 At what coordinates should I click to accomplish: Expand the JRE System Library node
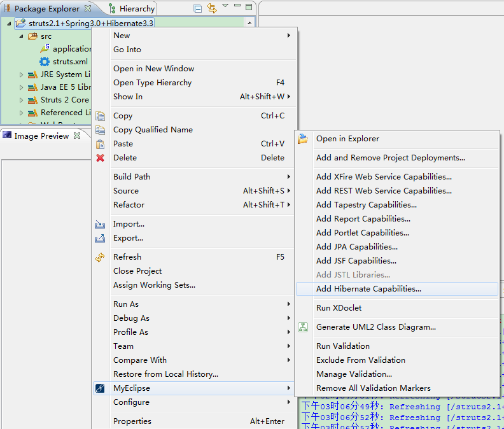[21, 74]
